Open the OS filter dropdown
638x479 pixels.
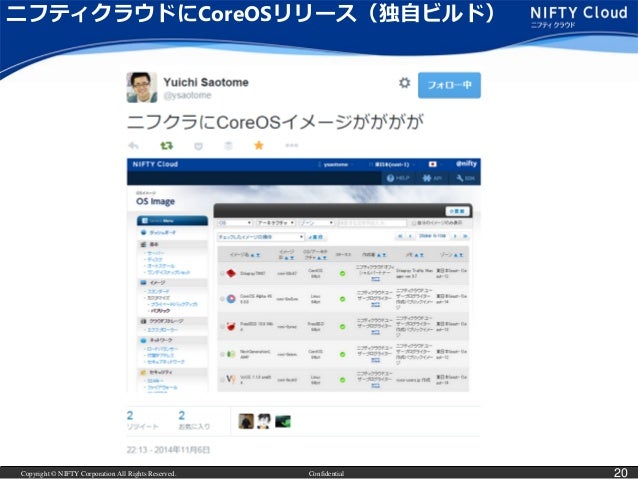[x=235, y=223]
